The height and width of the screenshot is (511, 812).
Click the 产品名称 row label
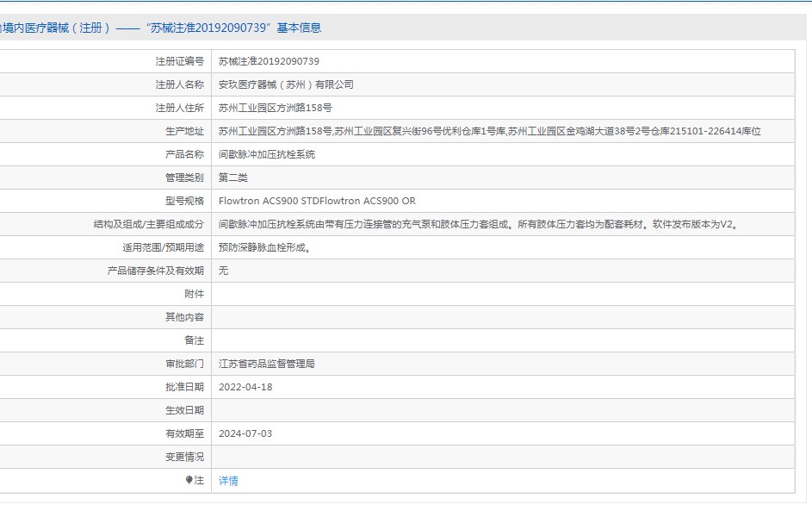(x=184, y=154)
